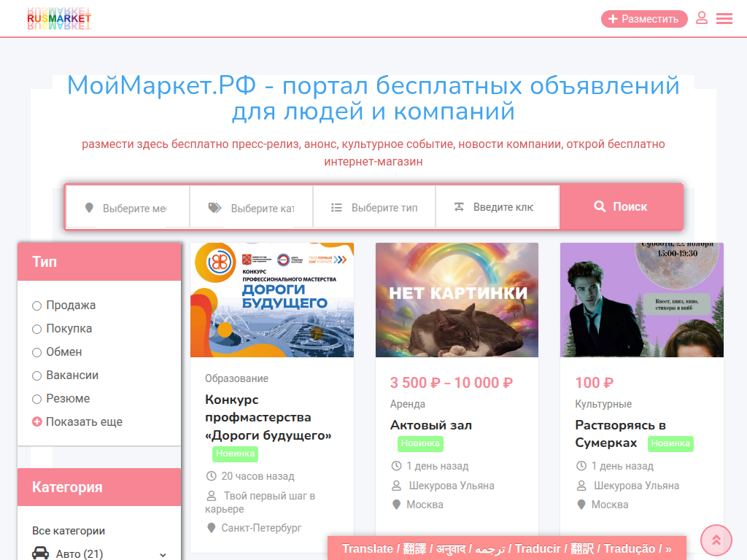
Task: Click the user profile icon in top bar
Action: (701, 18)
